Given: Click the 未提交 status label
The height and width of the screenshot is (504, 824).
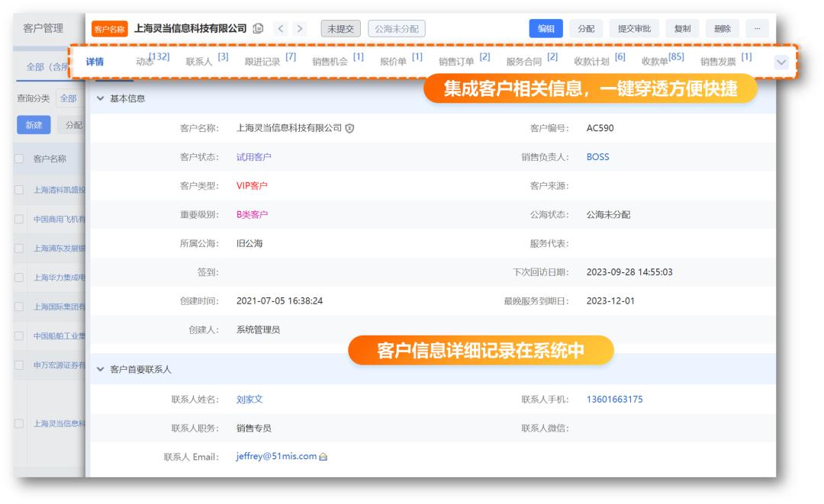Looking at the screenshot, I should pos(340,28).
